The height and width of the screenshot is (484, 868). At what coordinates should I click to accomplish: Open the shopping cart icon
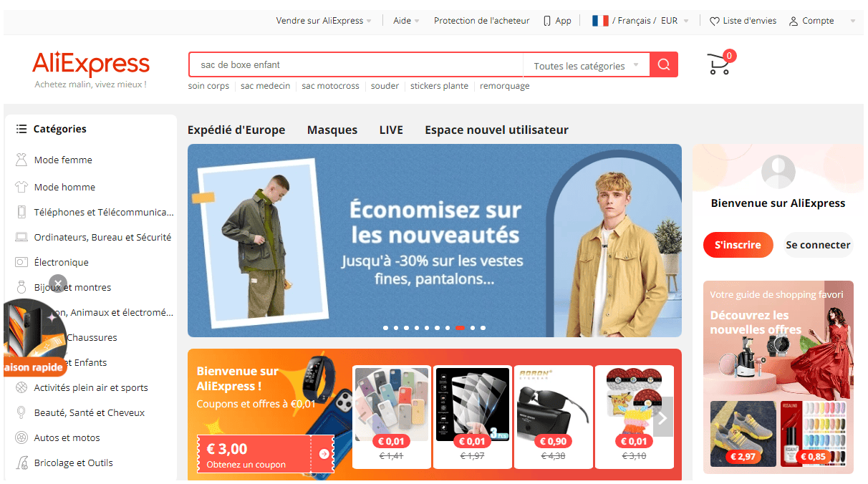[x=718, y=64]
